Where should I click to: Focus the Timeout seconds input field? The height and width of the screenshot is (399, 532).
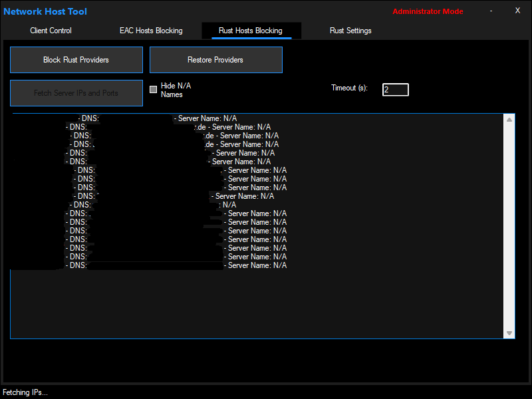[x=395, y=89]
